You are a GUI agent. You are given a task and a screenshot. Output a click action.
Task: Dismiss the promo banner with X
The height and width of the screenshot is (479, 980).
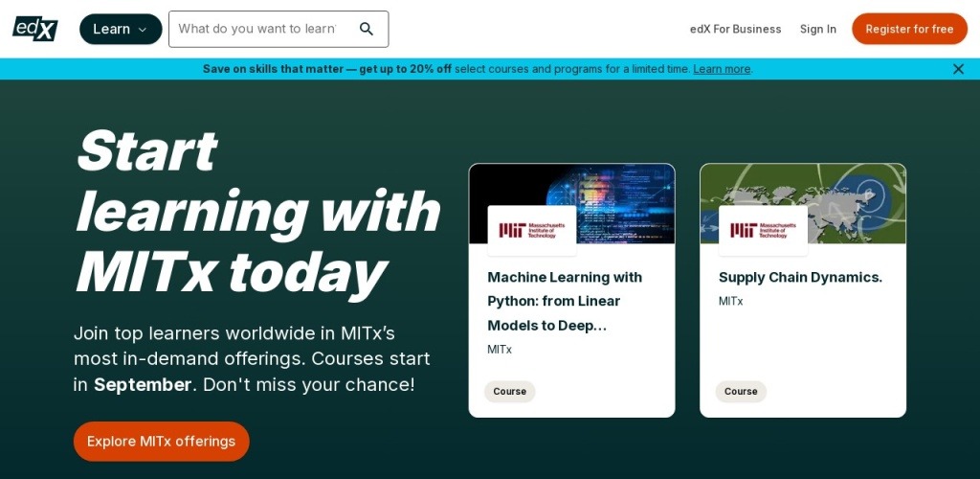958,69
